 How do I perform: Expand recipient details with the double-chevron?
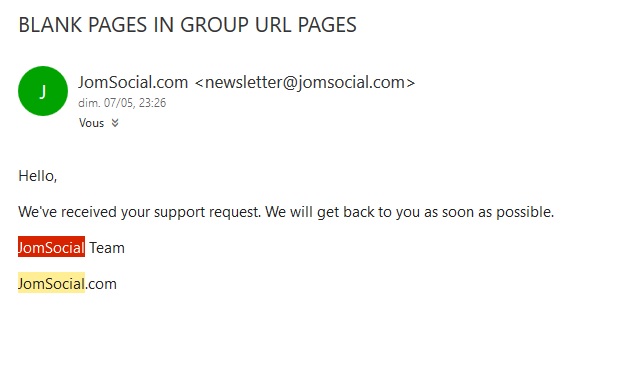tap(115, 123)
